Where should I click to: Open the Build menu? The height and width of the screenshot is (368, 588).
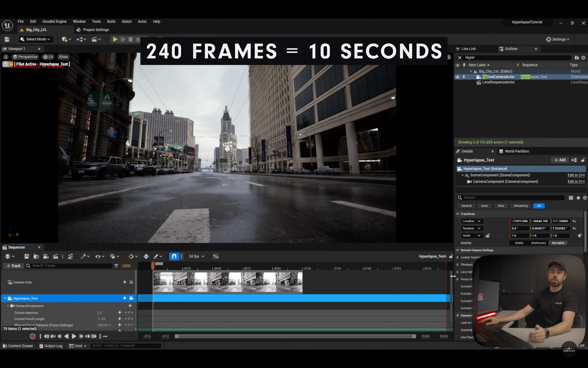[111, 21]
